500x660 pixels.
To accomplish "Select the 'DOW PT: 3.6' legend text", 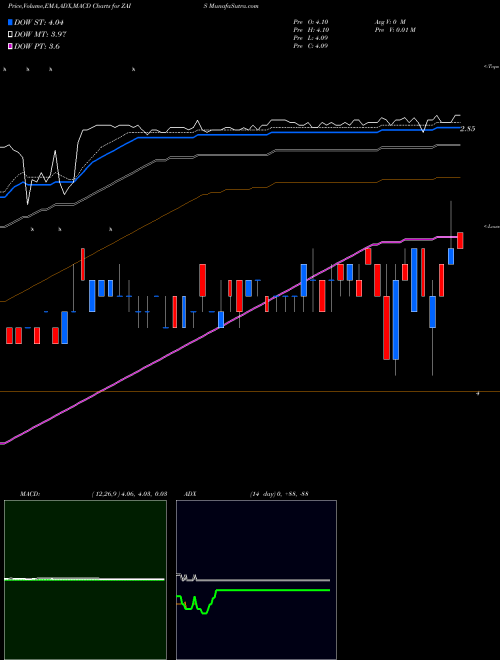I will click(x=37, y=46).
